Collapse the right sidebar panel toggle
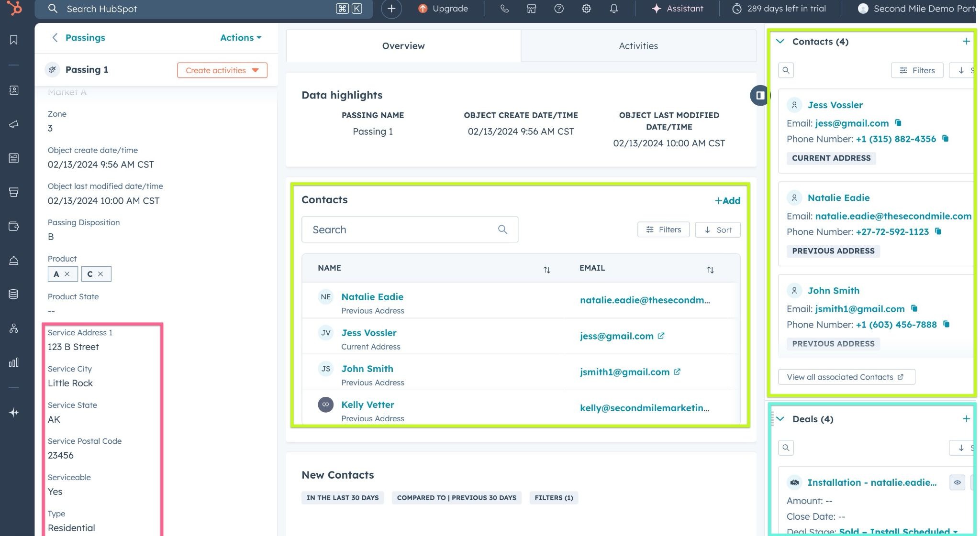Screen dimensions: 980x536 [x=759, y=95]
